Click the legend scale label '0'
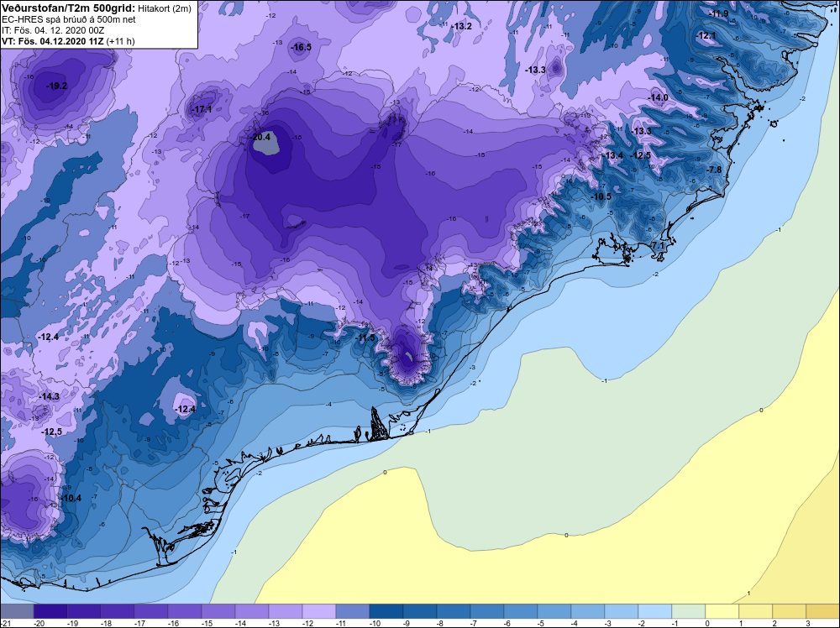840x628 pixels. 707,623
